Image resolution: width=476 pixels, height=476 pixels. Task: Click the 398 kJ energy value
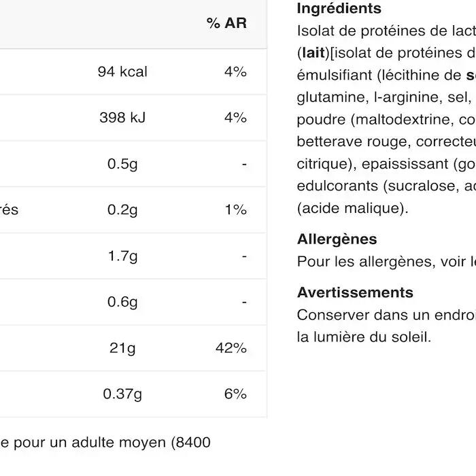[x=122, y=118]
